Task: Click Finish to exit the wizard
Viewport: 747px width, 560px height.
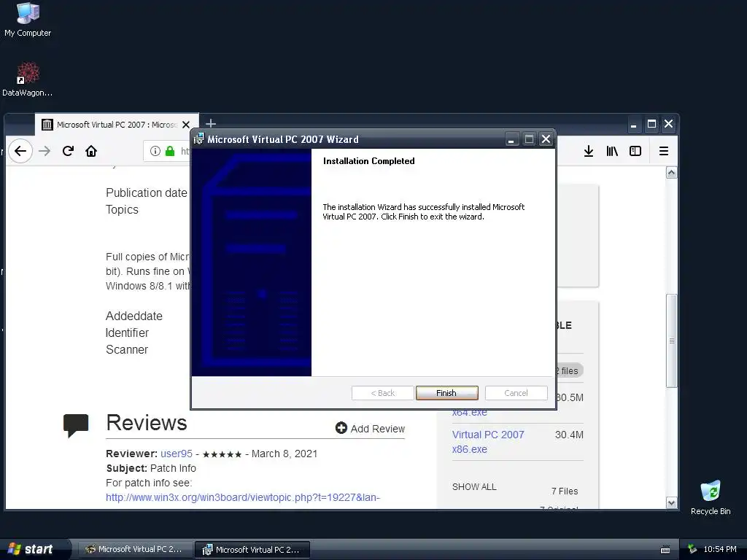Action: (446, 393)
